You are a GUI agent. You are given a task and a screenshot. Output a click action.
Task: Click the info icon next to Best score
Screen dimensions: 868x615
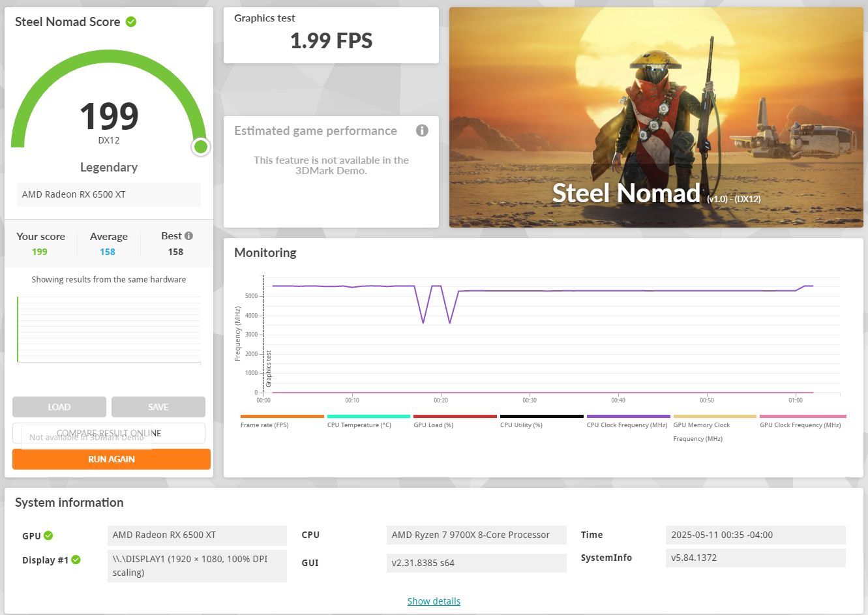pyautogui.click(x=188, y=236)
